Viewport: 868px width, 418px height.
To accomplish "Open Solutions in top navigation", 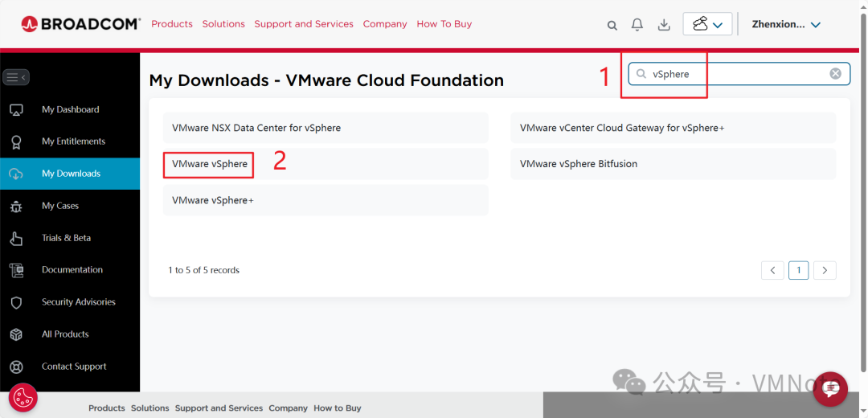I will pos(223,24).
